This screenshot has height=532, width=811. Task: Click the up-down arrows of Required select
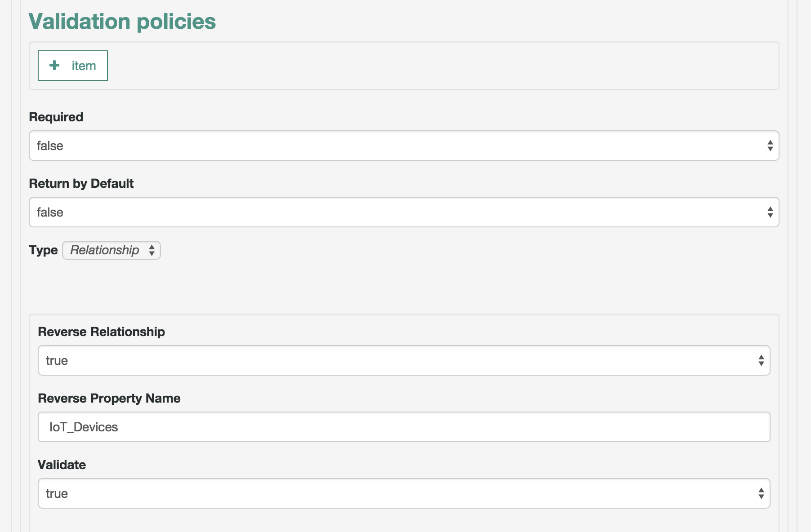pyautogui.click(x=770, y=146)
